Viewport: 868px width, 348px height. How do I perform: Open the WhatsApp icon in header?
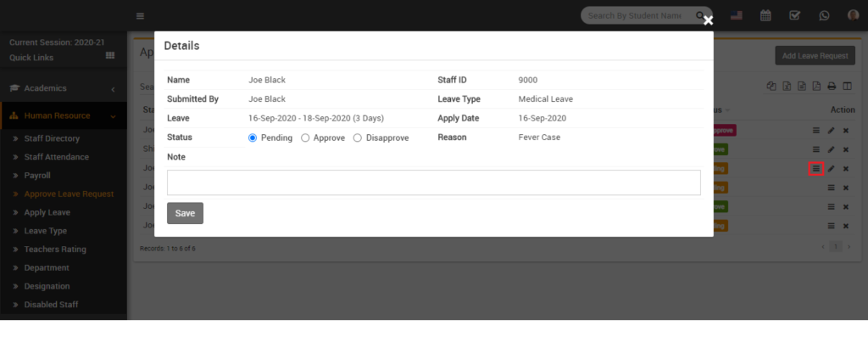(824, 15)
